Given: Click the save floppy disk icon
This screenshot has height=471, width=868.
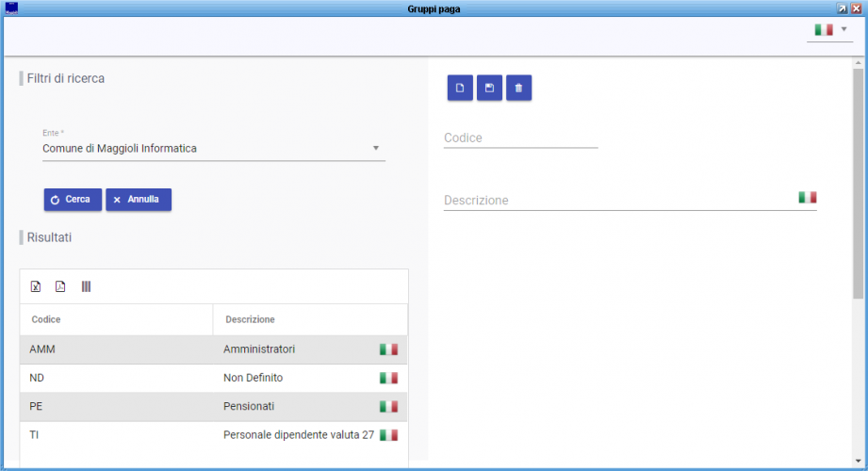Looking at the screenshot, I should pyautogui.click(x=489, y=88).
